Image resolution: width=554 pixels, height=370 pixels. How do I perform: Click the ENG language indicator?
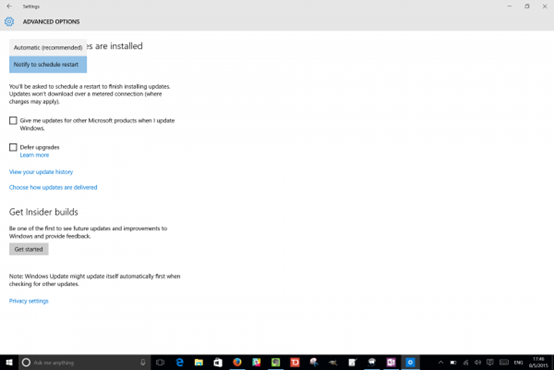[x=518, y=363]
